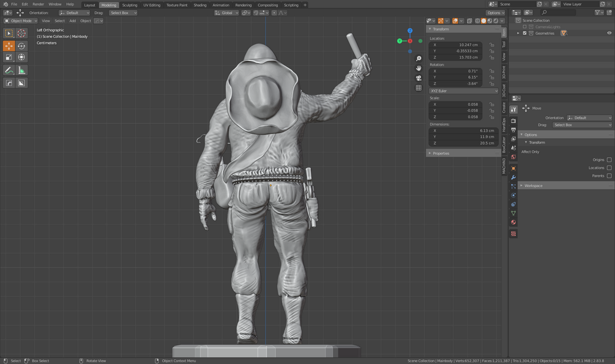Add a new workspace with plus button
615x364 pixels.
[305, 5]
